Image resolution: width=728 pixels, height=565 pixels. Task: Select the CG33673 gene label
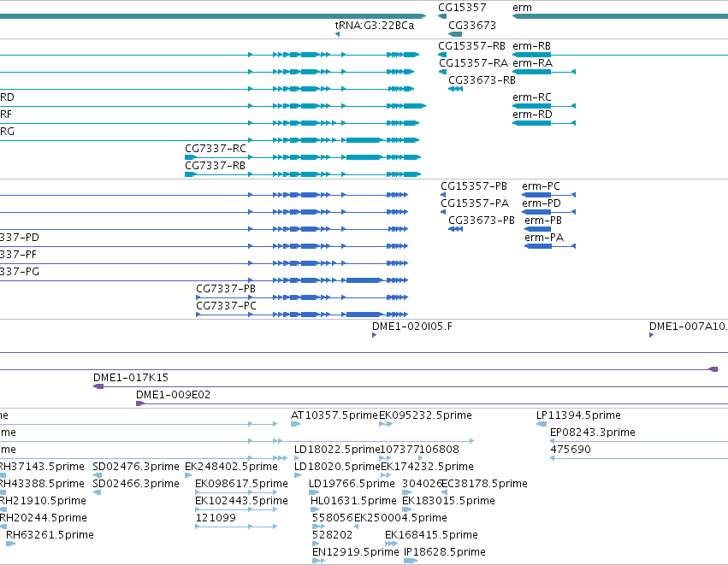tap(472, 25)
